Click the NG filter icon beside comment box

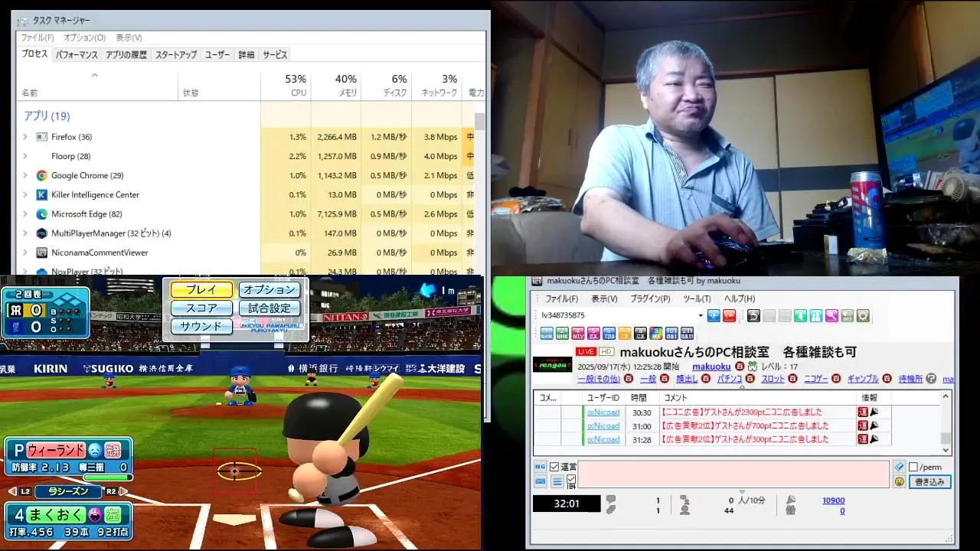[x=540, y=467]
